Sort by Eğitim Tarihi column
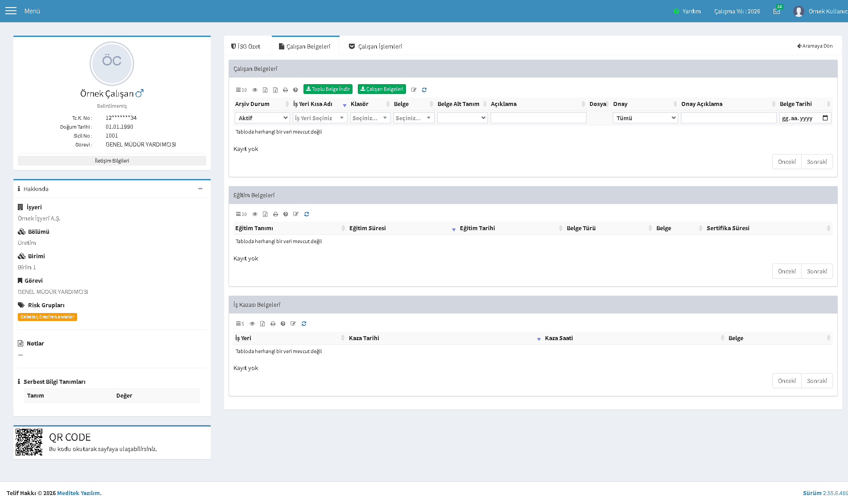Viewport: 848px width, 504px height. (511, 228)
